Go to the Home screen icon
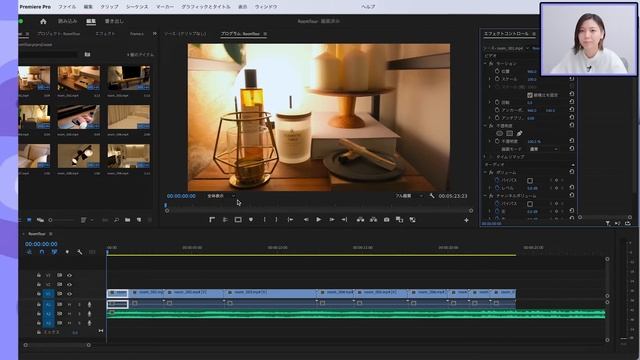Image resolution: width=640 pixels, height=360 pixels. tap(43, 21)
